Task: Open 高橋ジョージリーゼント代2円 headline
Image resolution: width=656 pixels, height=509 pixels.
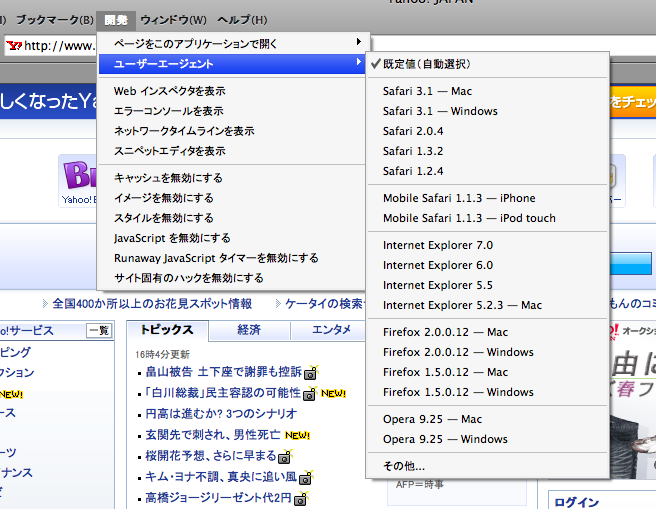Action: [218, 497]
